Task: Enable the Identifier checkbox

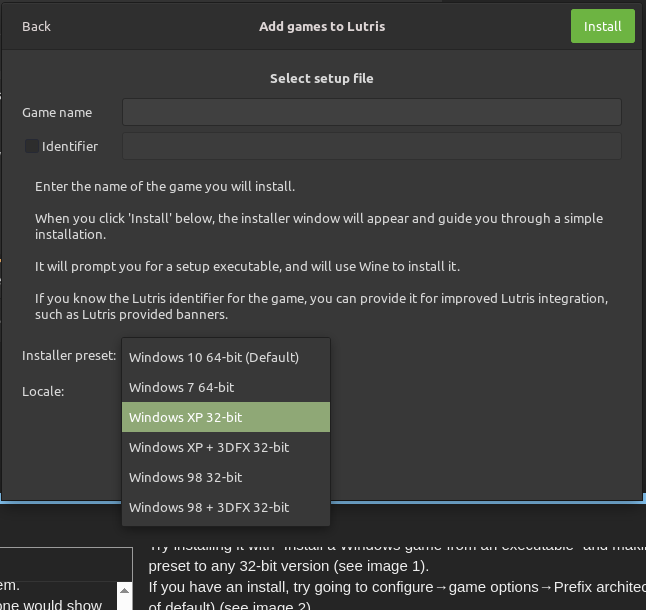Action: click(32, 146)
